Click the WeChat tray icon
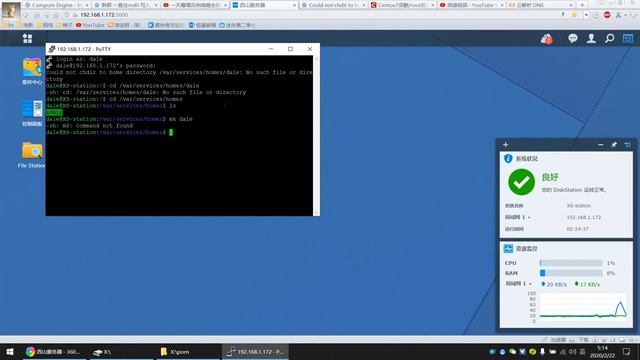640x360 pixels. (x=512, y=351)
